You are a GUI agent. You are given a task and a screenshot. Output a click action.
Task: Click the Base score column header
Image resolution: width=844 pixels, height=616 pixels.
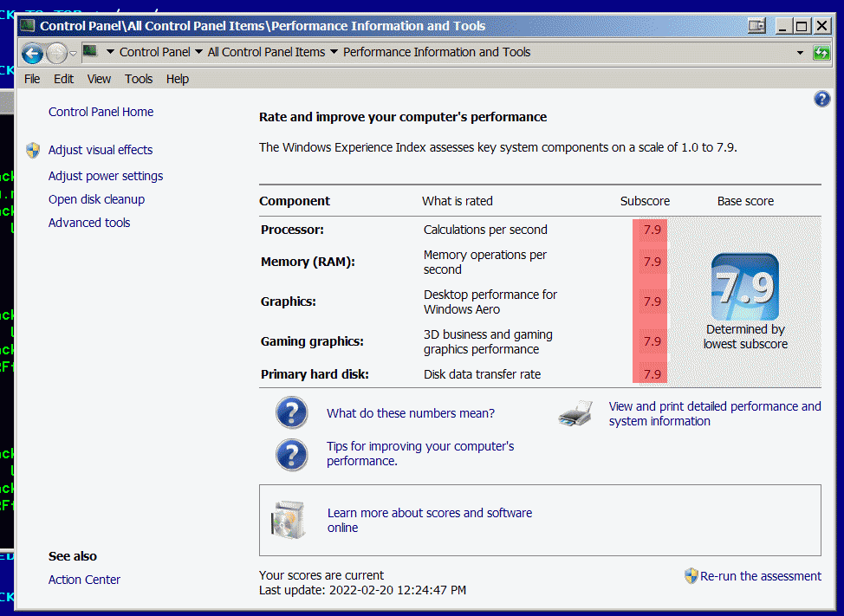coord(745,201)
